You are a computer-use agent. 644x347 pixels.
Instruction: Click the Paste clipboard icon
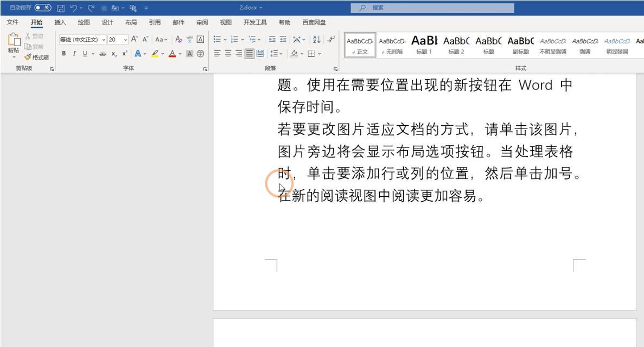14,40
